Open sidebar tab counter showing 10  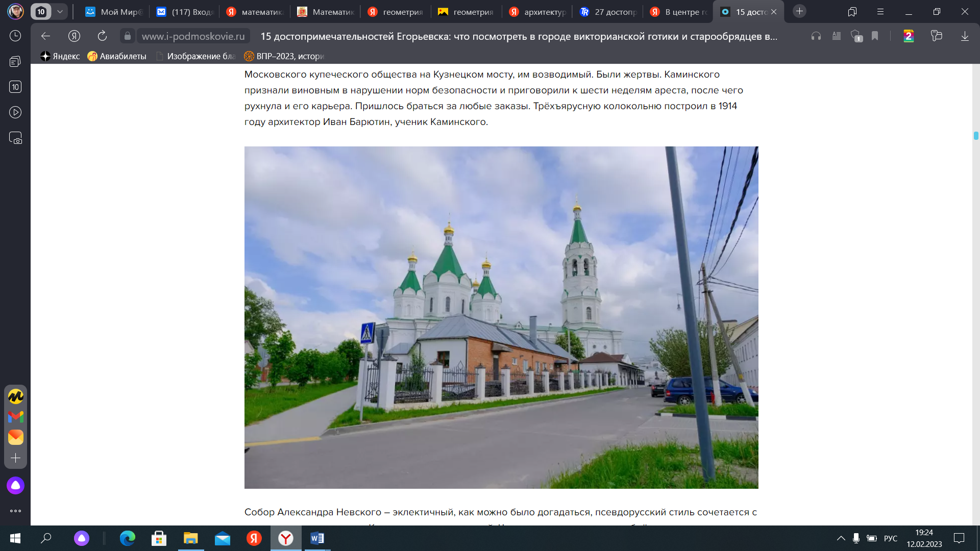click(15, 87)
